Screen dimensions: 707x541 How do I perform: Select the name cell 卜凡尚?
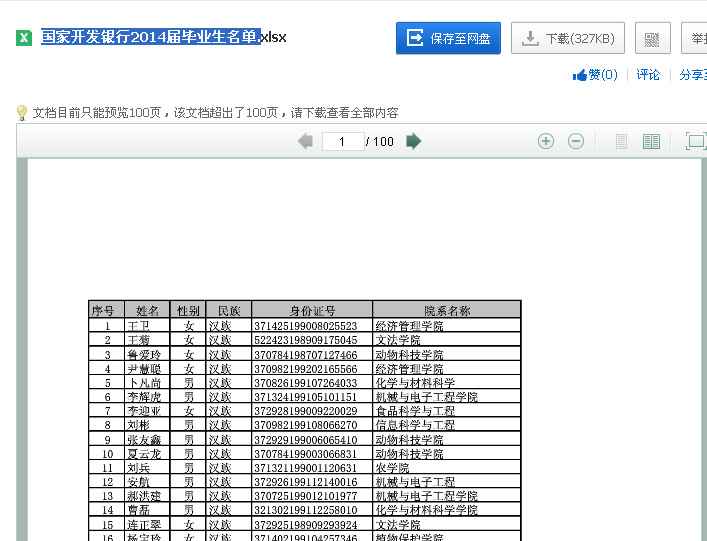(x=147, y=383)
